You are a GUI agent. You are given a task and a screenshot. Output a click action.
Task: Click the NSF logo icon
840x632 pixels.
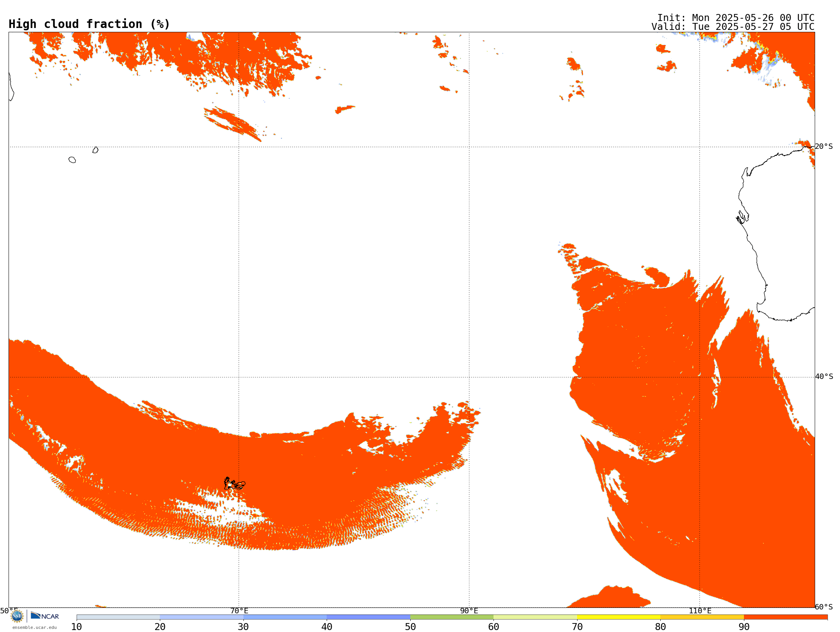click(x=17, y=616)
